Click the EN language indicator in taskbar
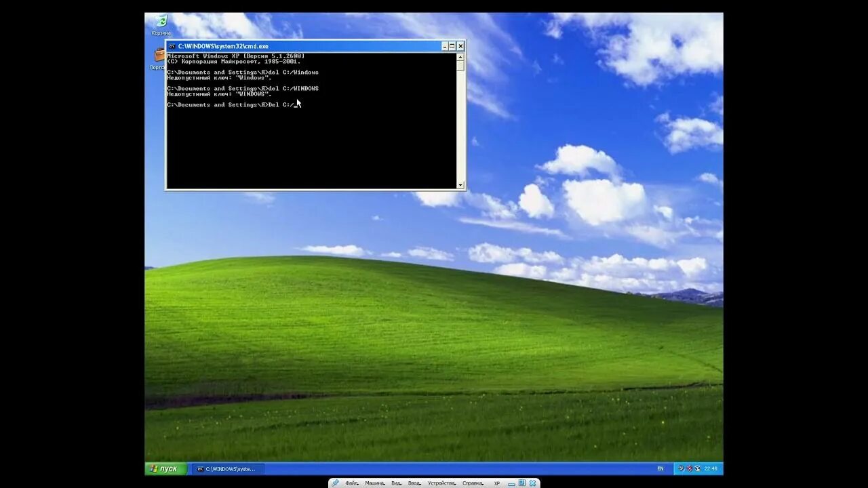This screenshot has height=488, width=868. 660,468
